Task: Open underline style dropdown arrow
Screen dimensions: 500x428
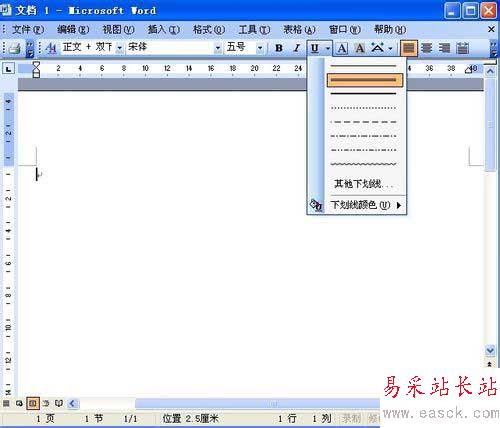Action: (x=328, y=49)
